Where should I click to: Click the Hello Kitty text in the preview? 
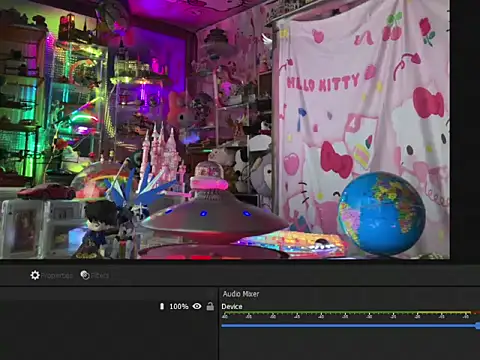pos(323,83)
